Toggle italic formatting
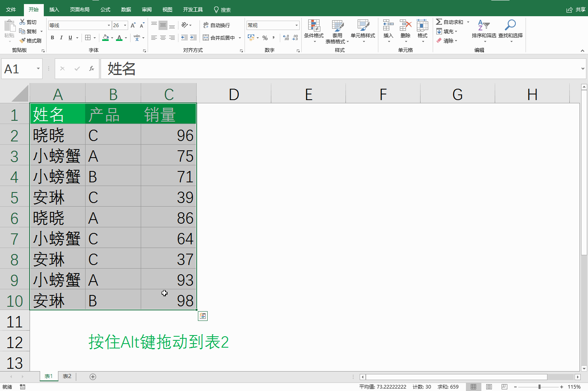588x391 pixels. [61, 38]
